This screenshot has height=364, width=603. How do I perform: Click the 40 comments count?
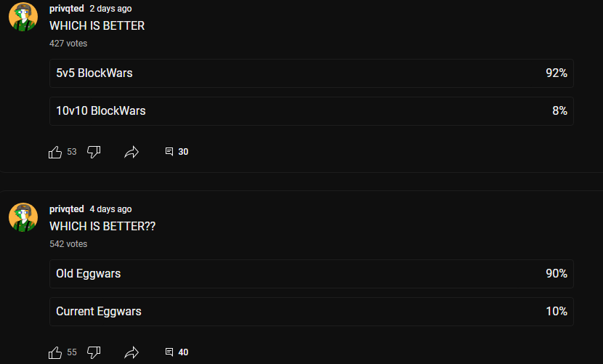[x=183, y=352]
